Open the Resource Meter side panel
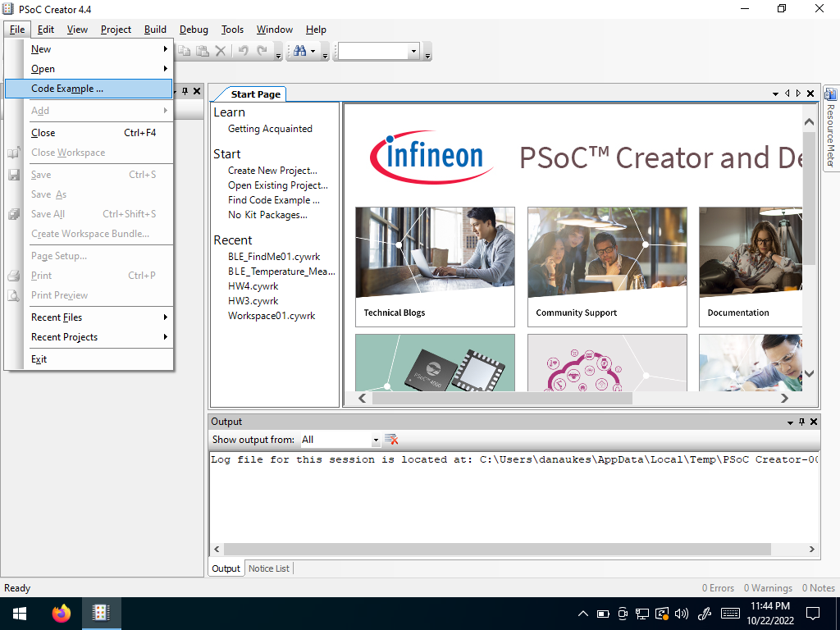 pos(830,129)
